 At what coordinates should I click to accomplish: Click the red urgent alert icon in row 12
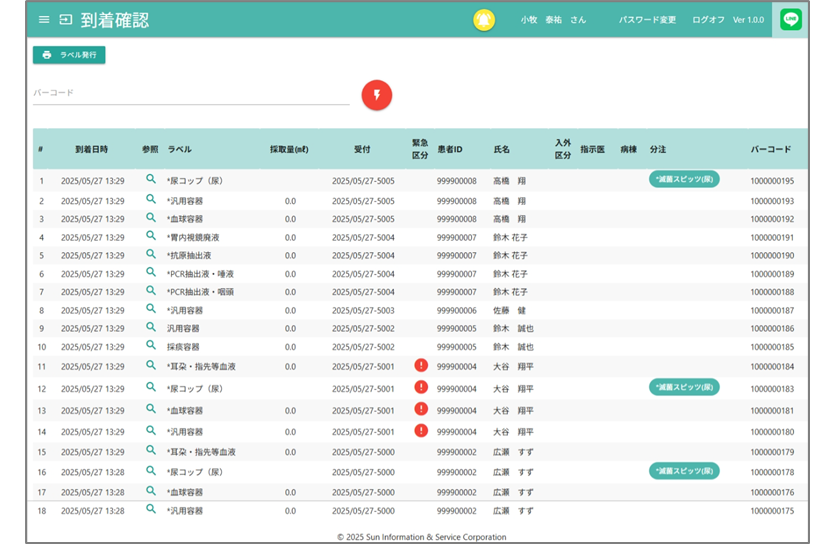[421, 387]
